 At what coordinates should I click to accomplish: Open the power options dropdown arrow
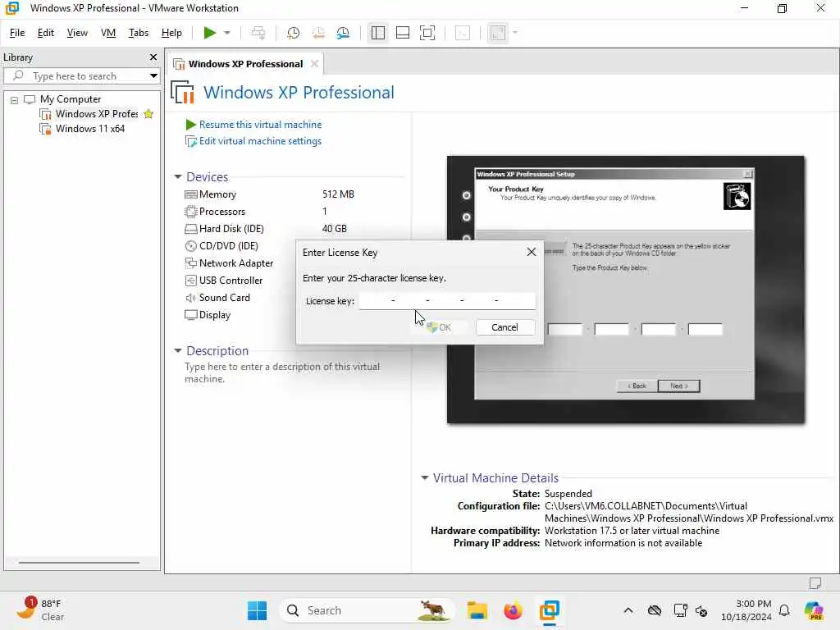pyautogui.click(x=227, y=33)
